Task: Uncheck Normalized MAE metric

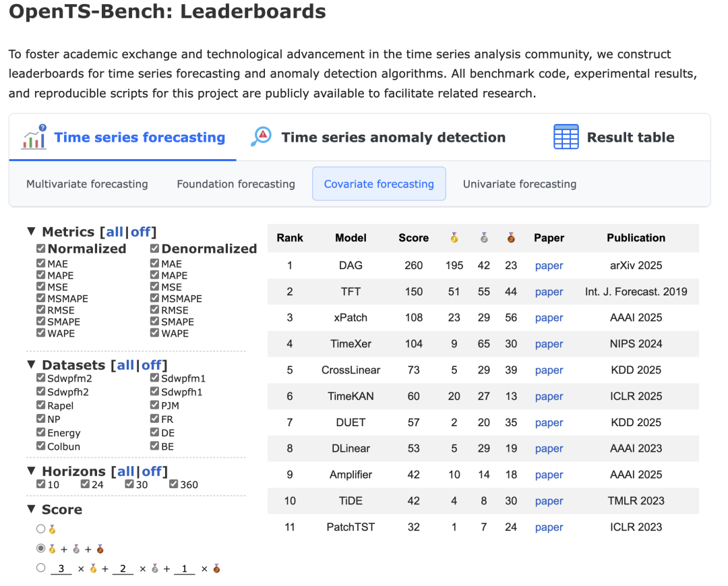Action: [x=41, y=263]
